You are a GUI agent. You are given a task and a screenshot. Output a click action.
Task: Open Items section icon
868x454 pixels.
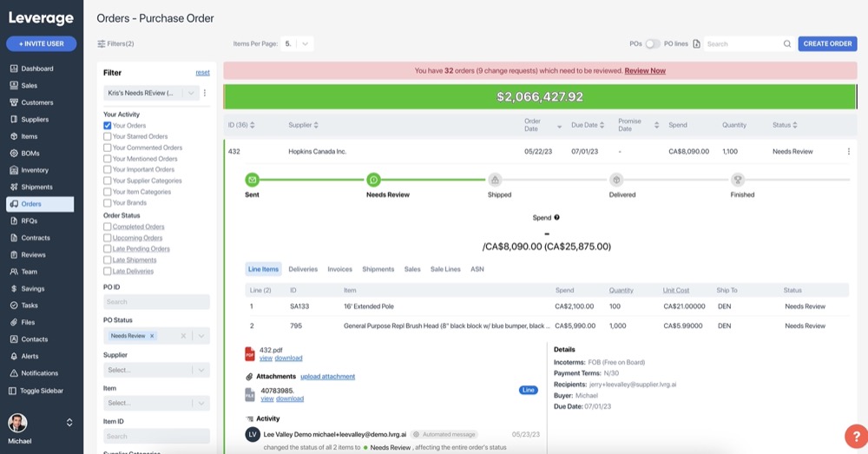point(14,136)
